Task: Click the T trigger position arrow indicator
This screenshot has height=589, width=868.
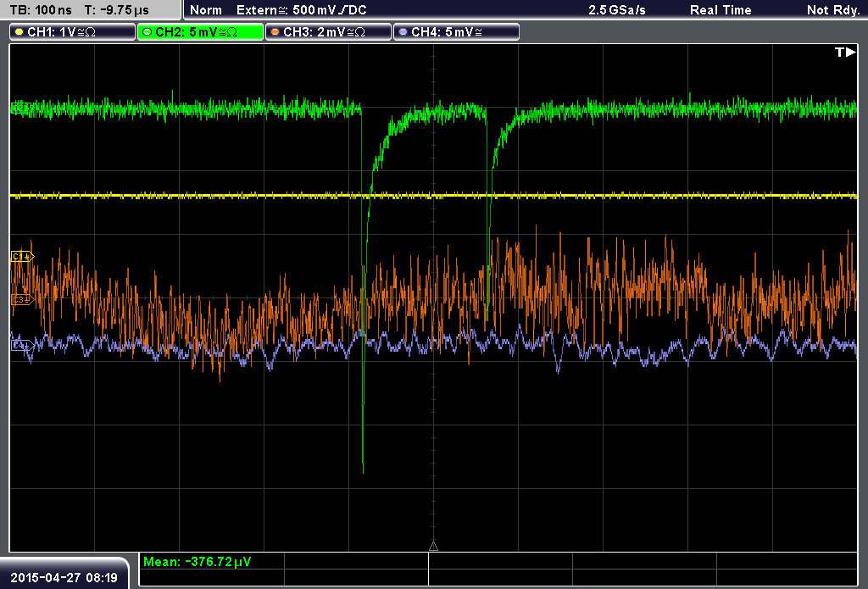Action: click(x=845, y=52)
